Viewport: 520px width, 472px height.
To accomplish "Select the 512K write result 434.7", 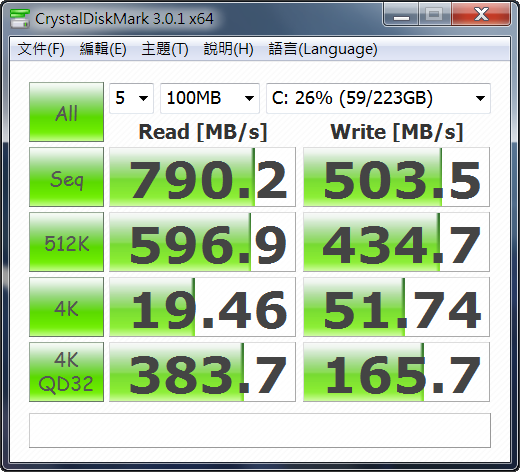I will click(396, 242).
